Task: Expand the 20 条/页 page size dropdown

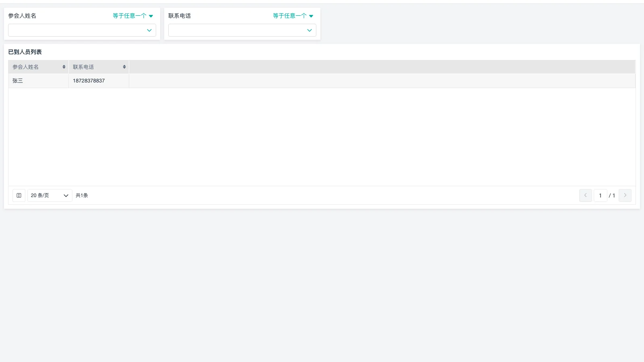Action: point(50,195)
